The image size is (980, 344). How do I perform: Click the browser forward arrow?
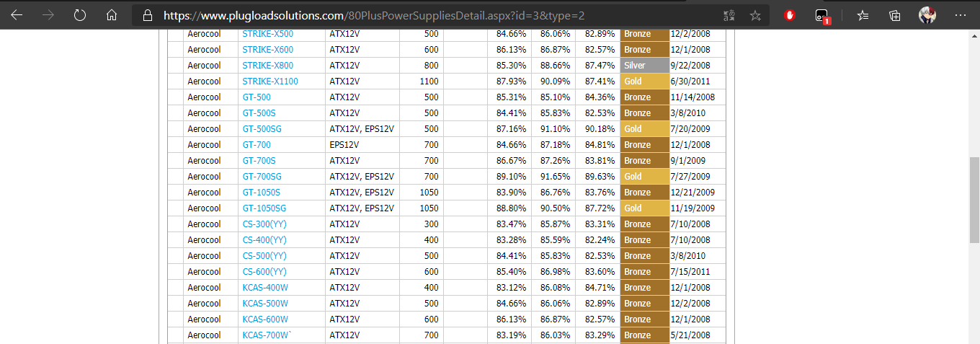pos(48,14)
